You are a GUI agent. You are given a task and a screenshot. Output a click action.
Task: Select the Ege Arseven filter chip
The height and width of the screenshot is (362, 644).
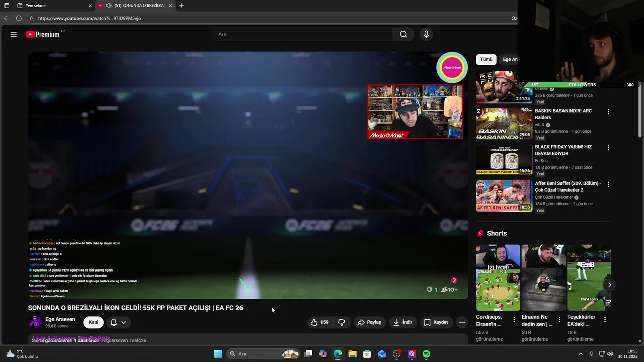point(509,59)
